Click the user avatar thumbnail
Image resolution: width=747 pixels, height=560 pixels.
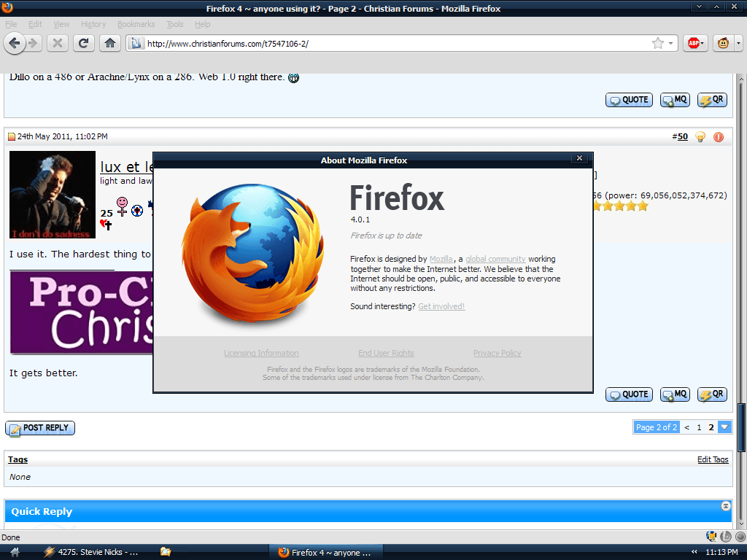pyautogui.click(x=53, y=195)
